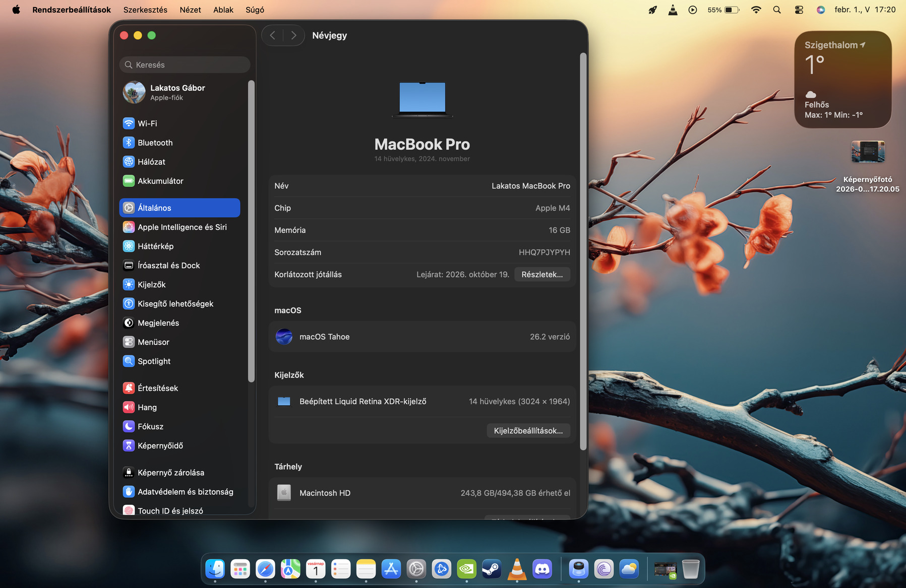Viewport: 906px width, 588px height.
Task: Open Apple Intelligence és Siri settings
Action: tap(179, 227)
